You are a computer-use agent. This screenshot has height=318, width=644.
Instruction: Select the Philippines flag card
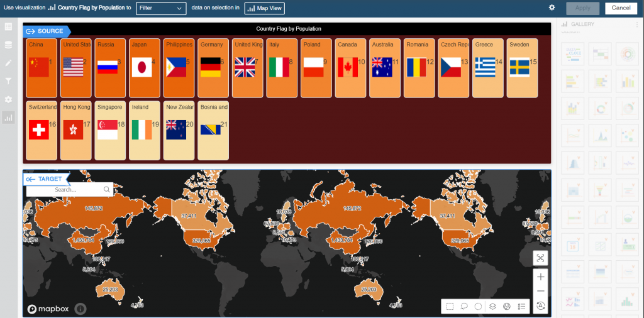[x=179, y=68]
